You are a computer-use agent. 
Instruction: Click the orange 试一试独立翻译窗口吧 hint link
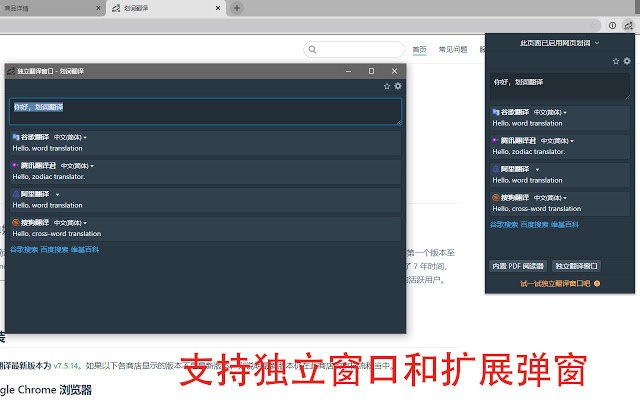click(555, 284)
